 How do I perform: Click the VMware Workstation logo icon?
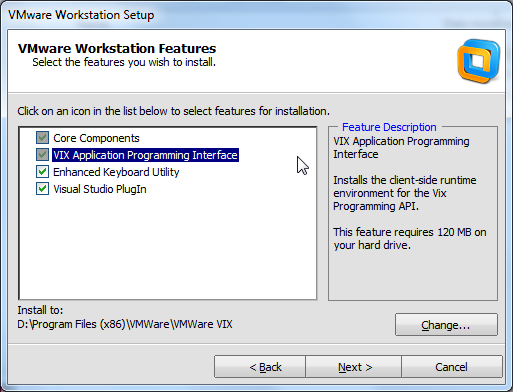click(479, 61)
